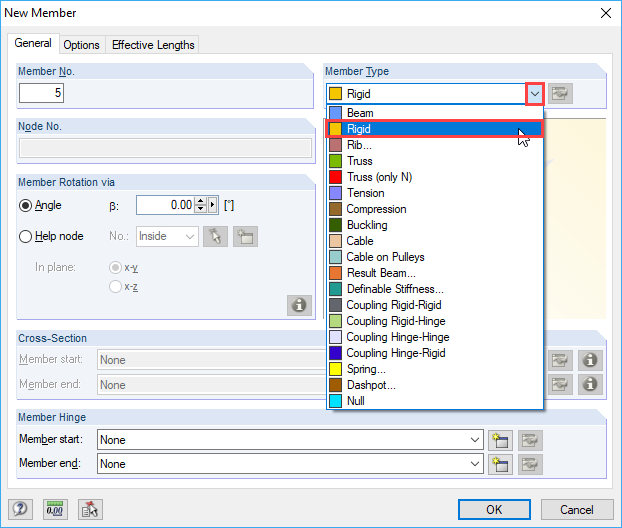Viewport: 622px width, 528px height.
Task: Select Cable member type
Action: [435, 241]
